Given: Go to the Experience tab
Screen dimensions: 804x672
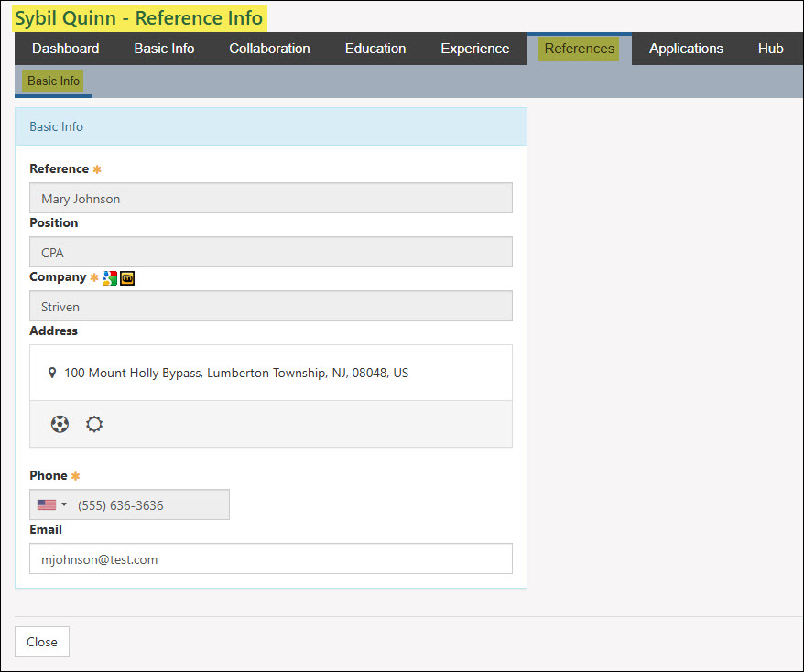Looking at the screenshot, I should (474, 49).
